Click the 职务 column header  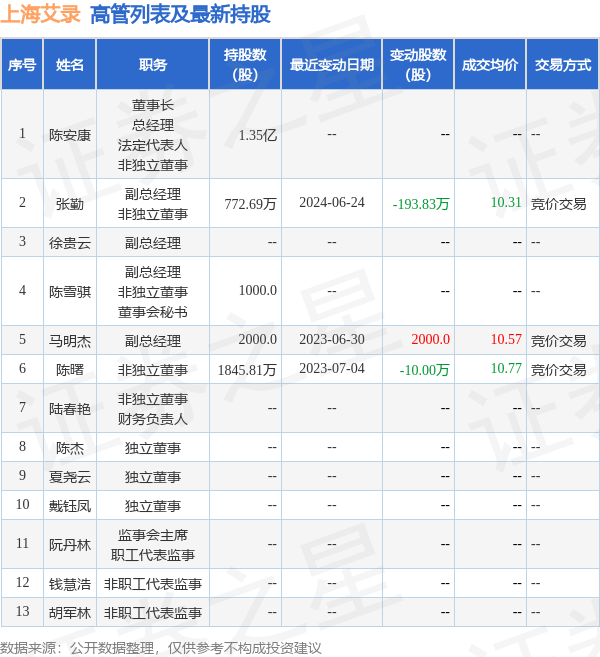pyautogui.click(x=153, y=65)
